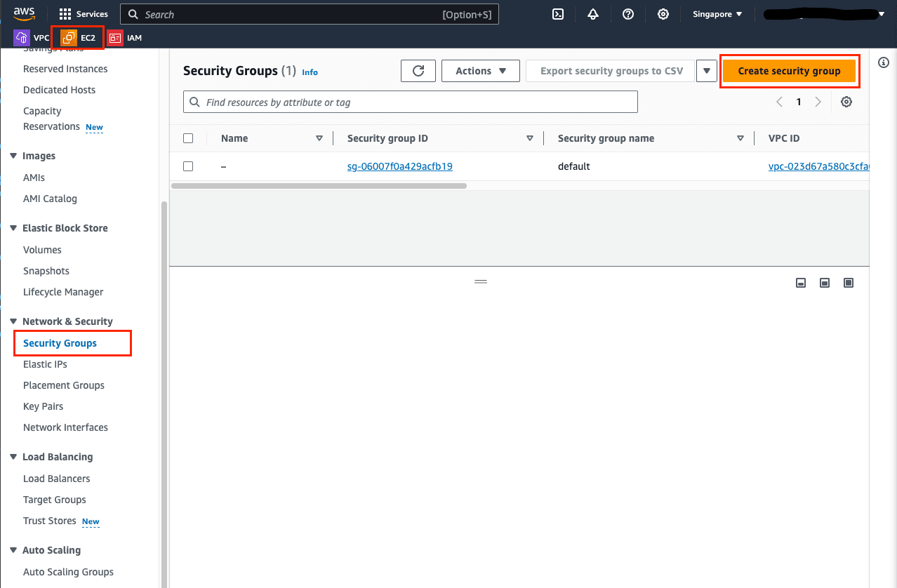Viewport: 897px width, 588px height.
Task: Check the default security group row checkbox
Action: coord(188,166)
